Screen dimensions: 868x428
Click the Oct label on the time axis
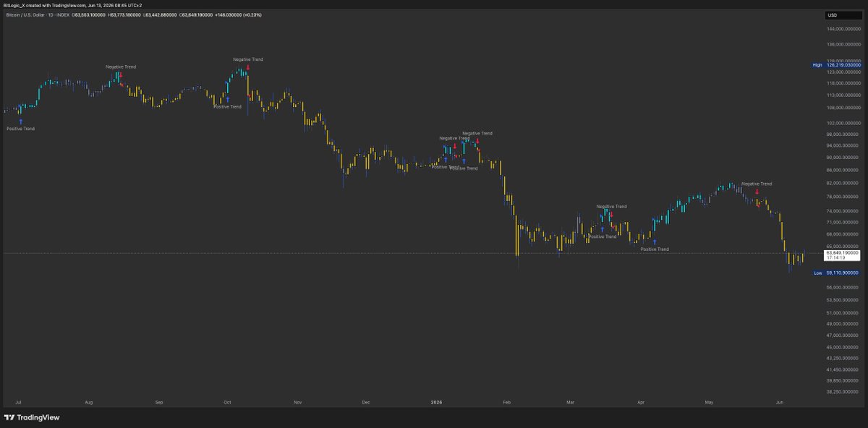coord(227,401)
